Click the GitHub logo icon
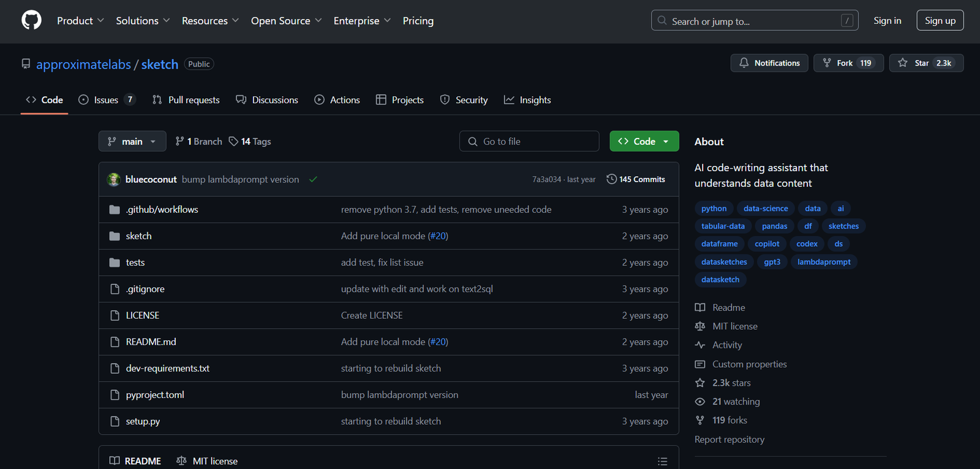The height and width of the screenshot is (469, 980). [31, 20]
